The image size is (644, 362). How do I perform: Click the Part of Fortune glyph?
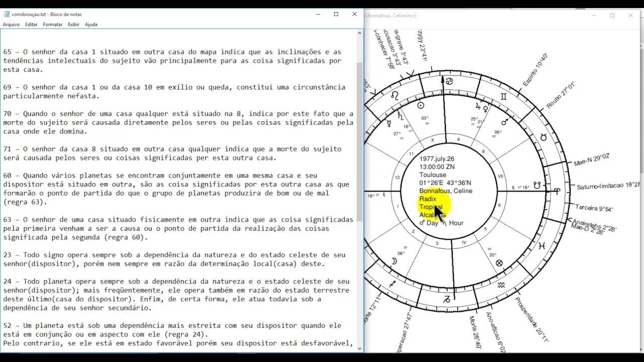(499, 263)
